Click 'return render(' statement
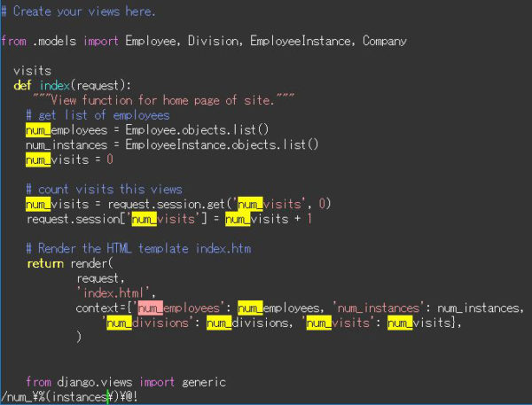This screenshot has height=405, width=532. pos(69,263)
